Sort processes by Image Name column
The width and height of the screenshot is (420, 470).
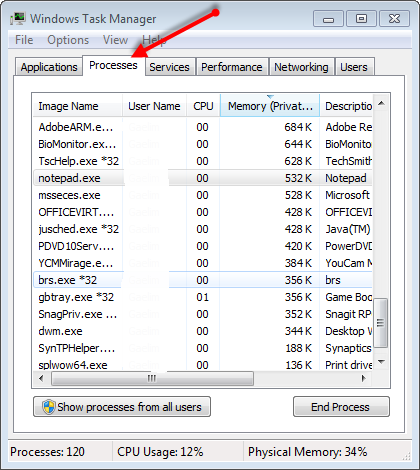tap(77, 106)
